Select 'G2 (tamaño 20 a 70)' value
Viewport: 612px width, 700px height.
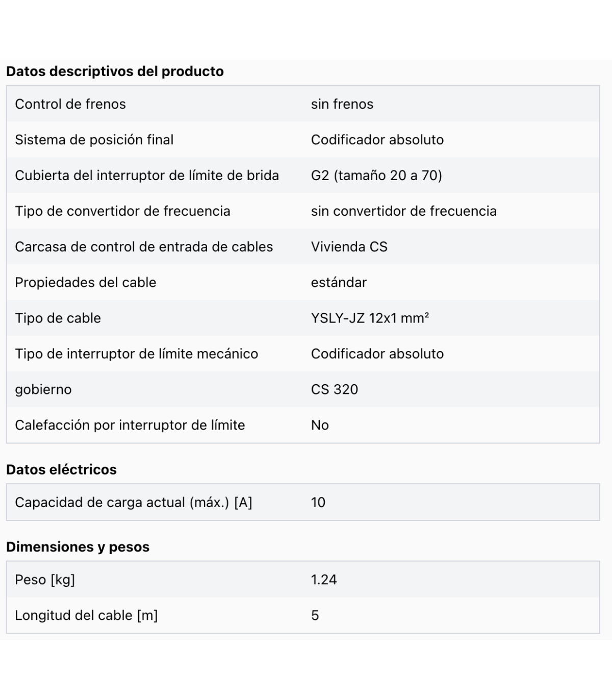pos(376,176)
